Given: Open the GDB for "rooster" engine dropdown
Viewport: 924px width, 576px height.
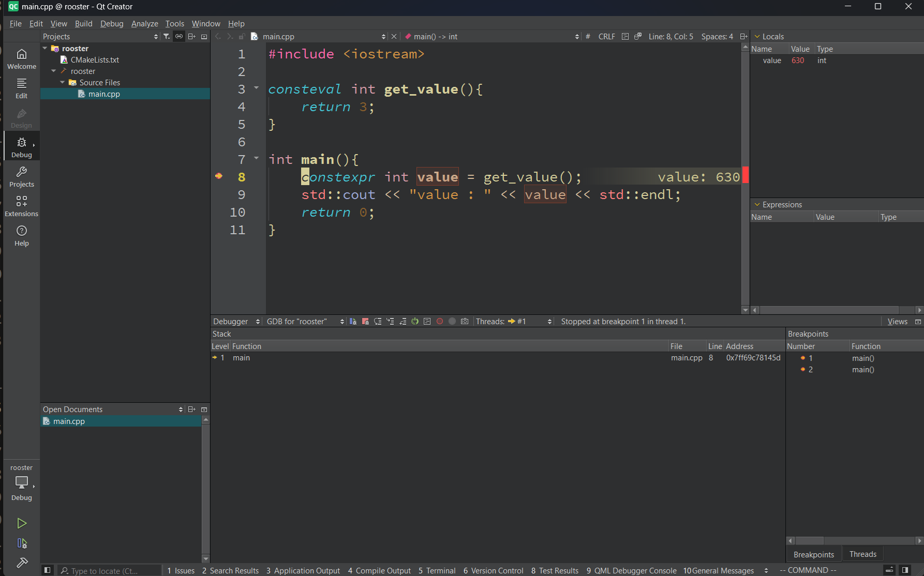Looking at the screenshot, I should point(305,322).
